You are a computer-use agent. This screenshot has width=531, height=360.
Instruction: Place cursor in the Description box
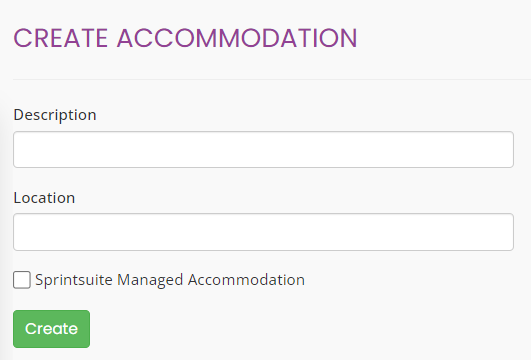click(x=263, y=149)
